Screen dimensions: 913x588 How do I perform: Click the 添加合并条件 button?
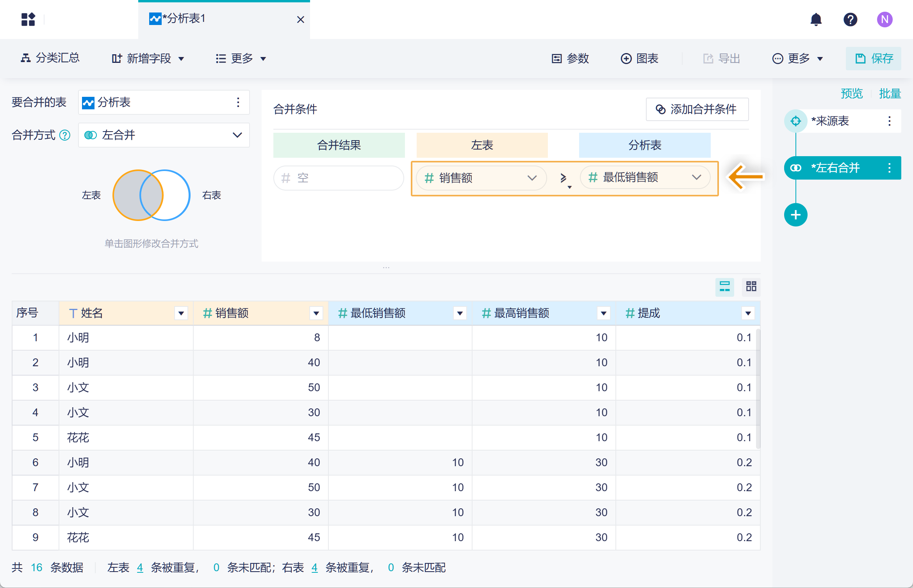point(697,109)
